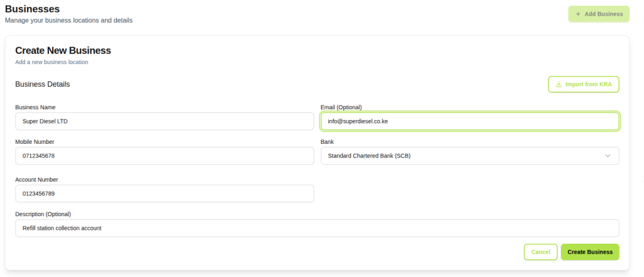Click the Add Business button
644x277 pixels.
coord(599,14)
